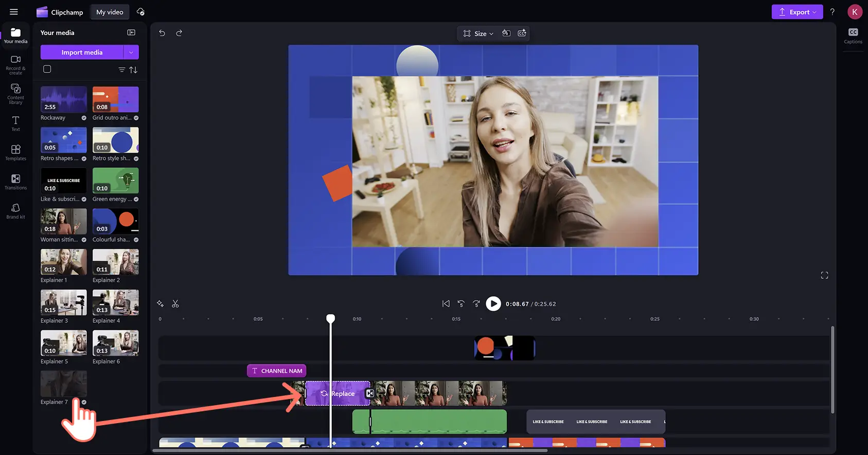
Task: Open the K account avatar
Action: [855, 12]
